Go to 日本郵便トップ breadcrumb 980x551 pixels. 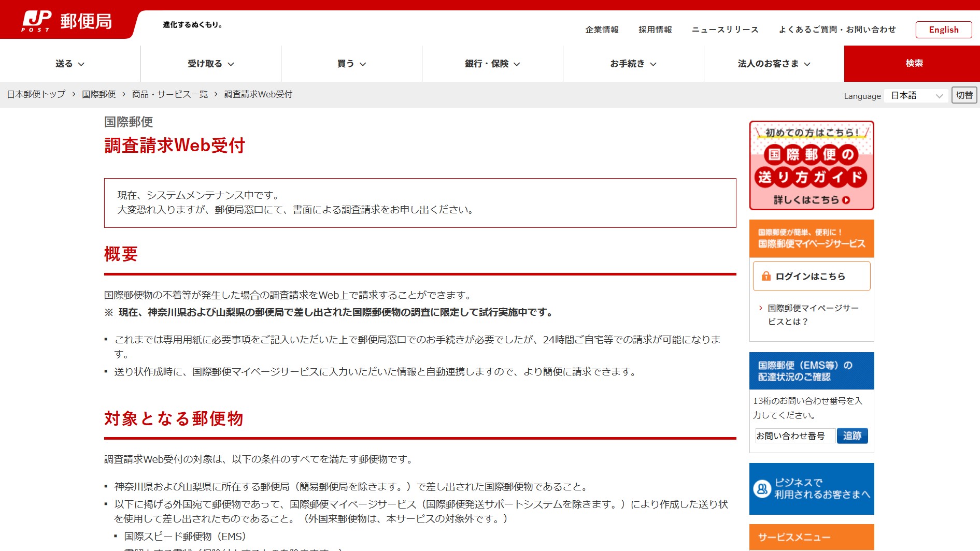[36, 94]
